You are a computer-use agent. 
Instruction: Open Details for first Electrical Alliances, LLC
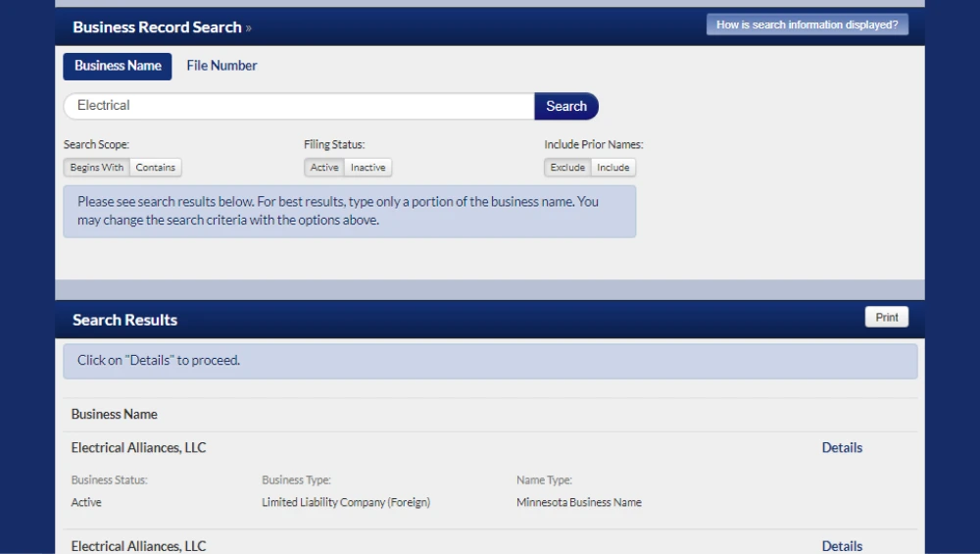point(842,447)
